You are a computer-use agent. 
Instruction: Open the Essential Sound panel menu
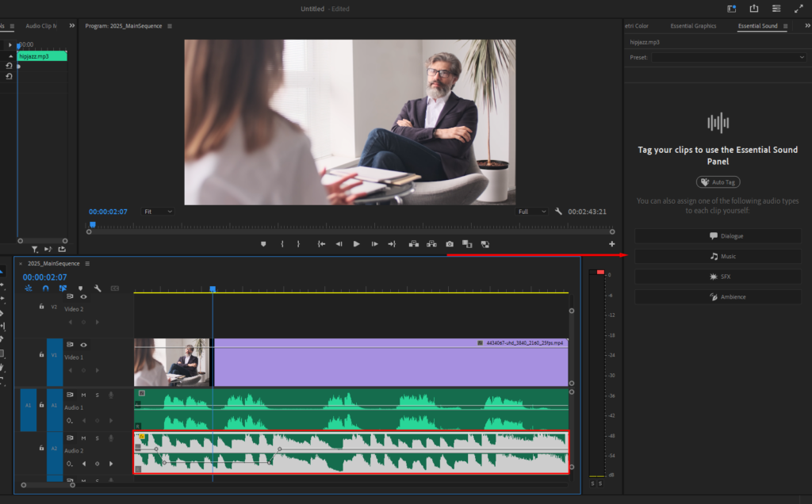coord(785,26)
